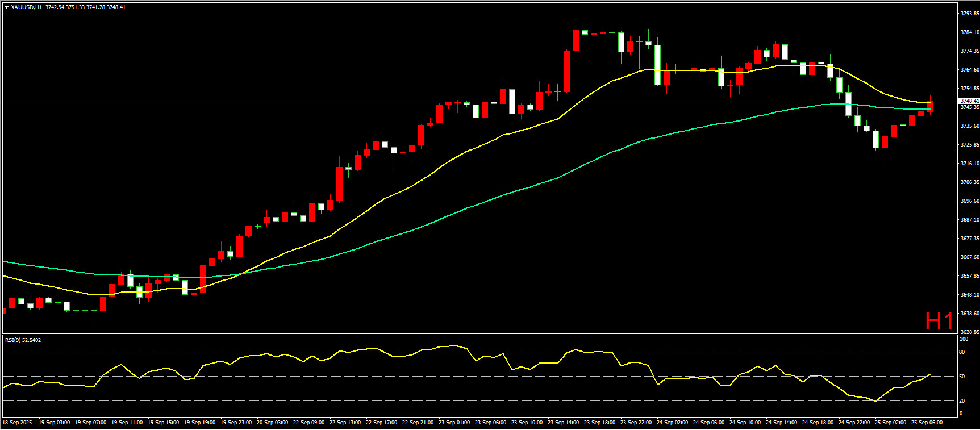The width and height of the screenshot is (980, 430).
Task: Click the XAUUSD,H1 chart title text
Action: click(26, 7)
